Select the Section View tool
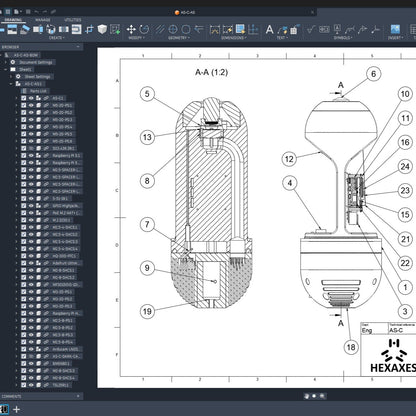This screenshot has width=416, height=416. pos(38,30)
